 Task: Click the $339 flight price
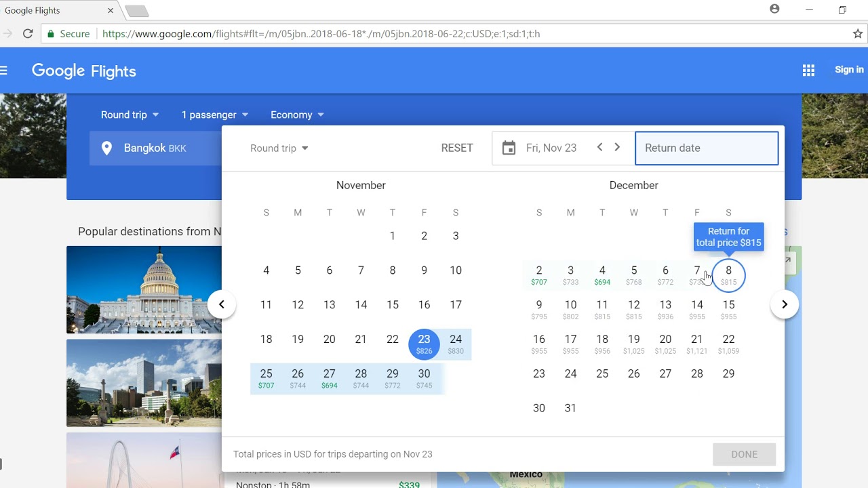point(409,485)
